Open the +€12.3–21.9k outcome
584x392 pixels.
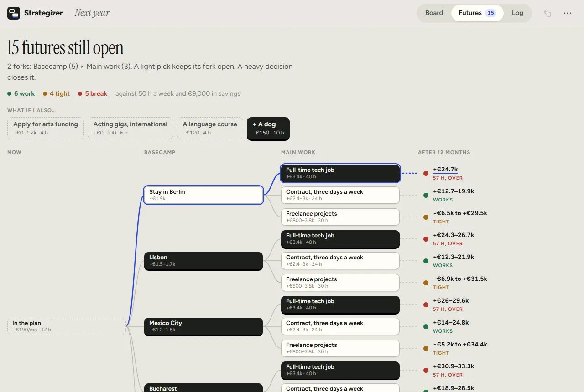click(454, 257)
